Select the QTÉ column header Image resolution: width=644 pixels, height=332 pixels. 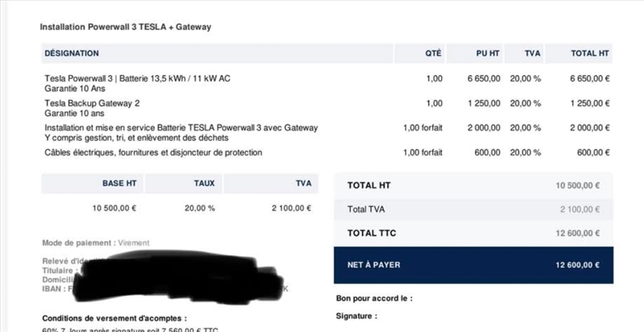coord(433,53)
